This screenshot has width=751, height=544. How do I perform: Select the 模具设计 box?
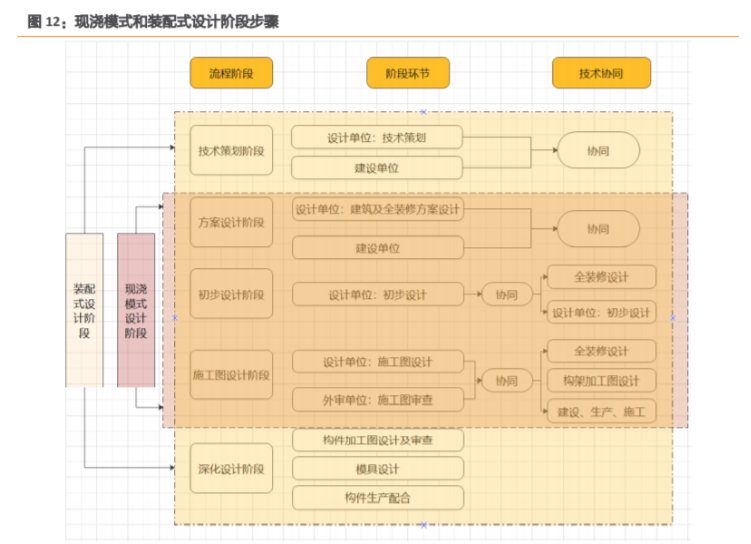(377, 469)
